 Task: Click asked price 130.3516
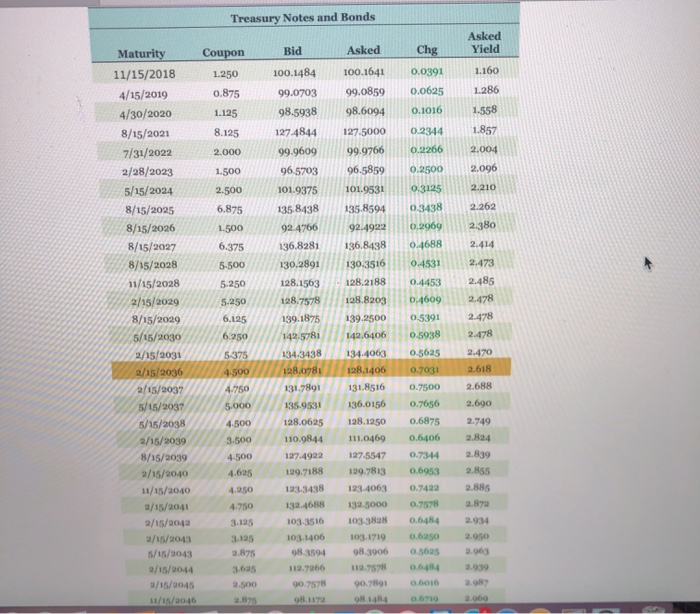(366, 263)
